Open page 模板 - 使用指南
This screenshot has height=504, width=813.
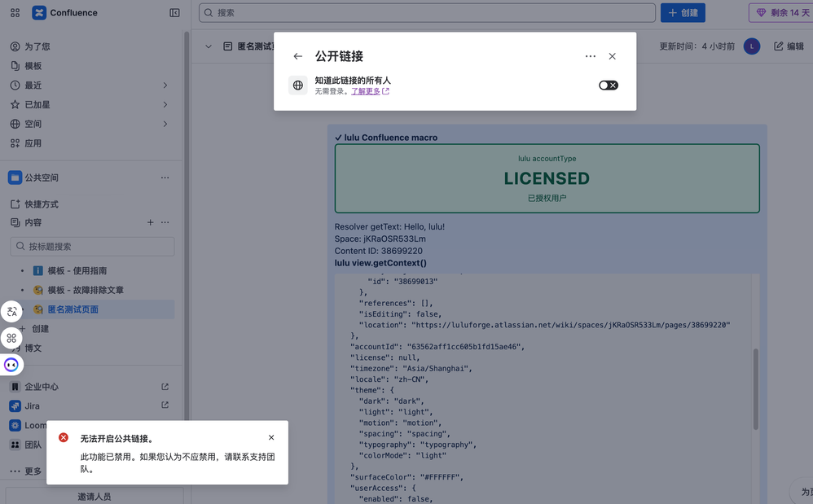coord(77,271)
